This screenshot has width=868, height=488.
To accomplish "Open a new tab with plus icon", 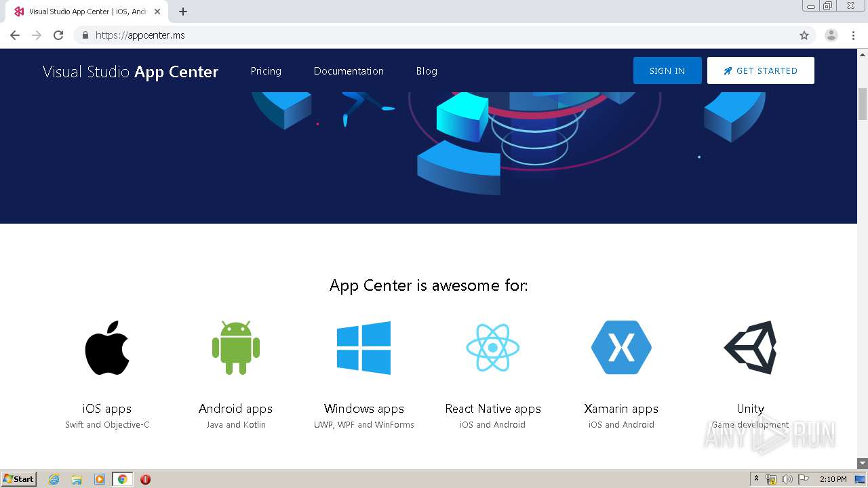I will [x=183, y=12].
